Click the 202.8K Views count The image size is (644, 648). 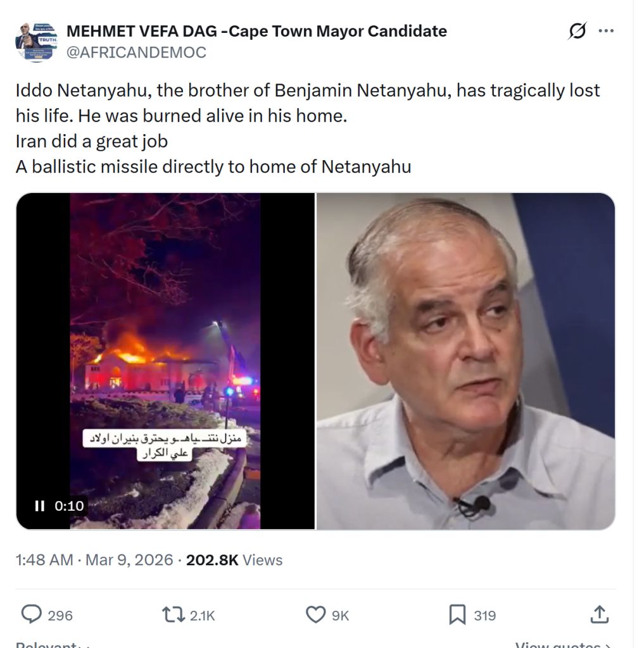point(234,560)
